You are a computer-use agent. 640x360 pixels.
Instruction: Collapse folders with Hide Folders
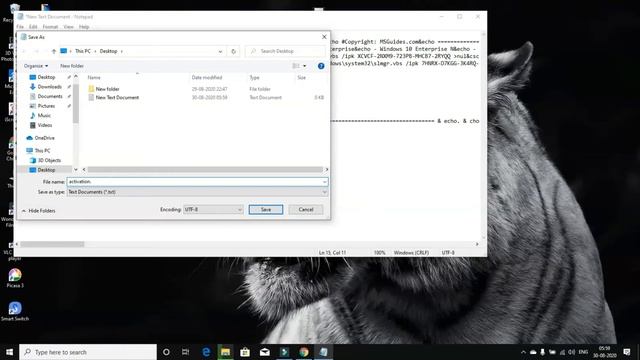[x=38, y=211]
